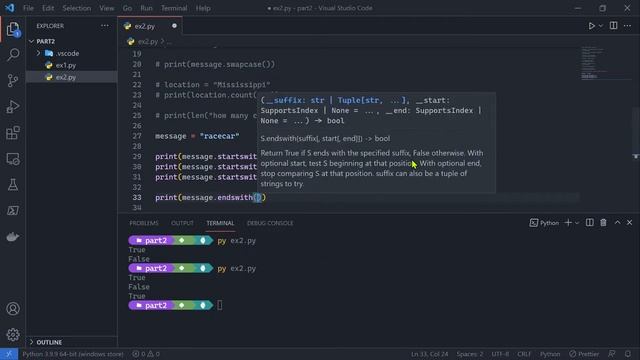Expand the .vscode folder
The height and width of the screenshot is (360, 640).
tap(71, 53)
